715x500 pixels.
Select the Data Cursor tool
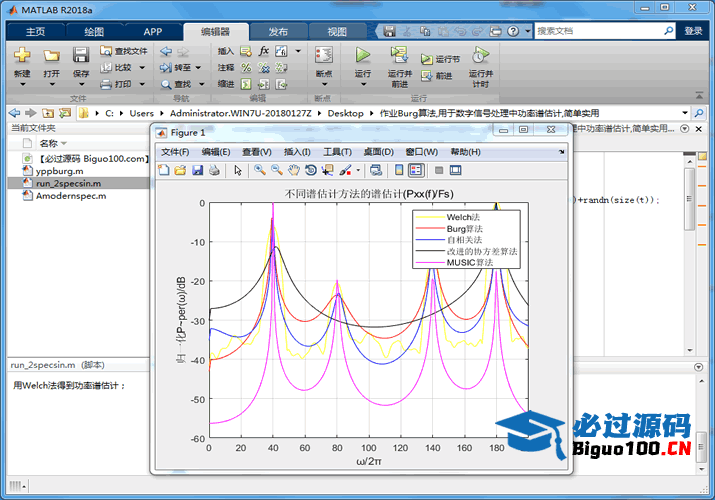(328, 170)
